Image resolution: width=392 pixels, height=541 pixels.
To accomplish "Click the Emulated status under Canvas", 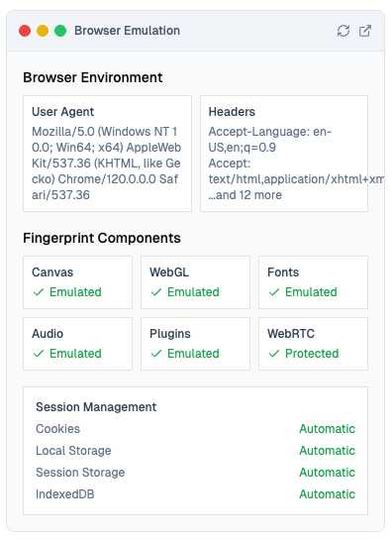I will tap(75, 292).
